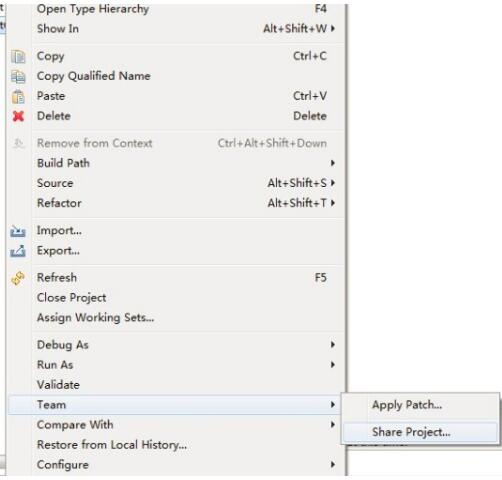502x480 pixels.
Task: Expand the Build Path submenu arrow
Action: 332,163
